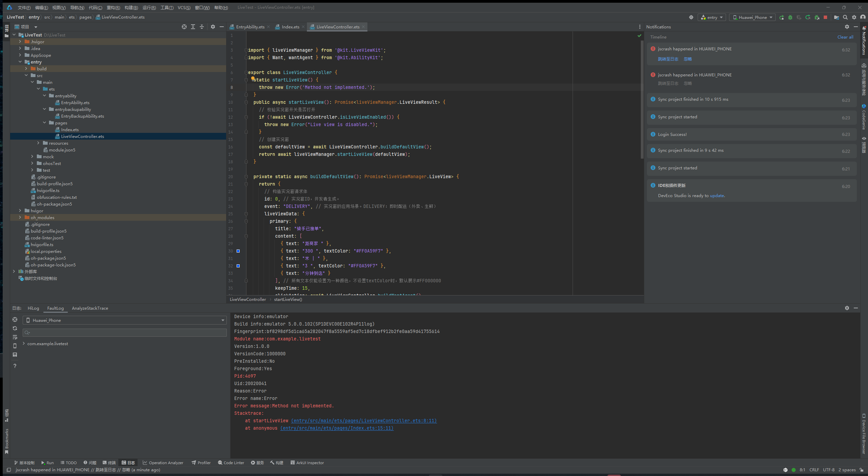This screenshot has height=476, width=868.
Task: Click the color swatch on code line 30
Action: (238, 251)
